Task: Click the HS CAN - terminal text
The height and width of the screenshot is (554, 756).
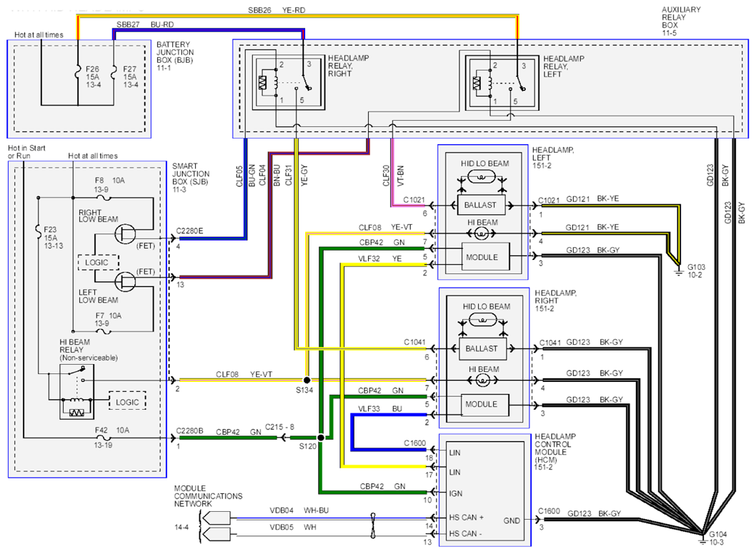Action: [465, 533]
